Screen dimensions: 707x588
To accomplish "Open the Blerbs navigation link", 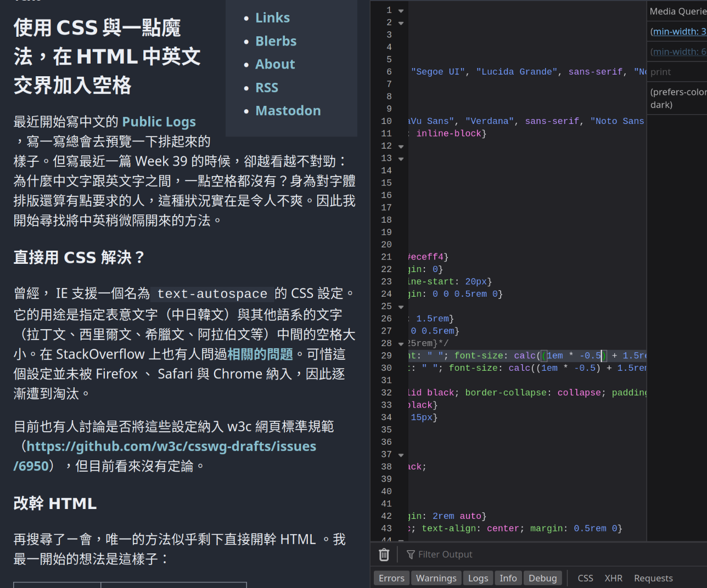I will tap(276, 41).
